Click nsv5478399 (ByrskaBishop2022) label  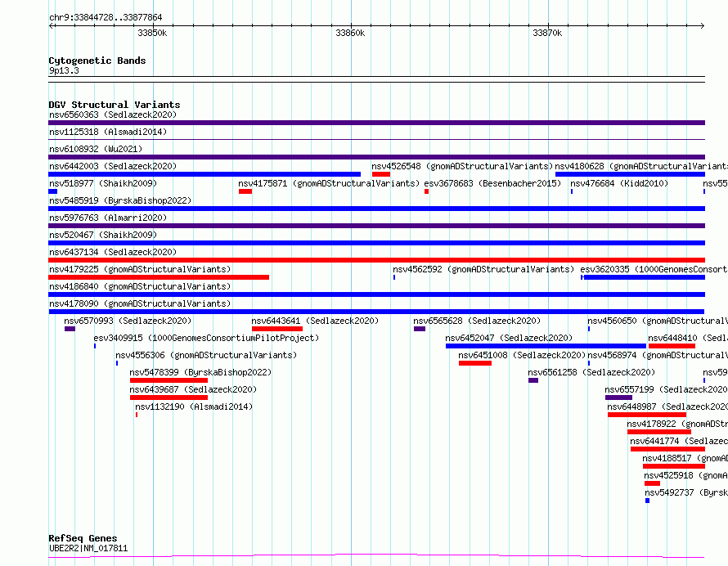click(x=200, y=372)
